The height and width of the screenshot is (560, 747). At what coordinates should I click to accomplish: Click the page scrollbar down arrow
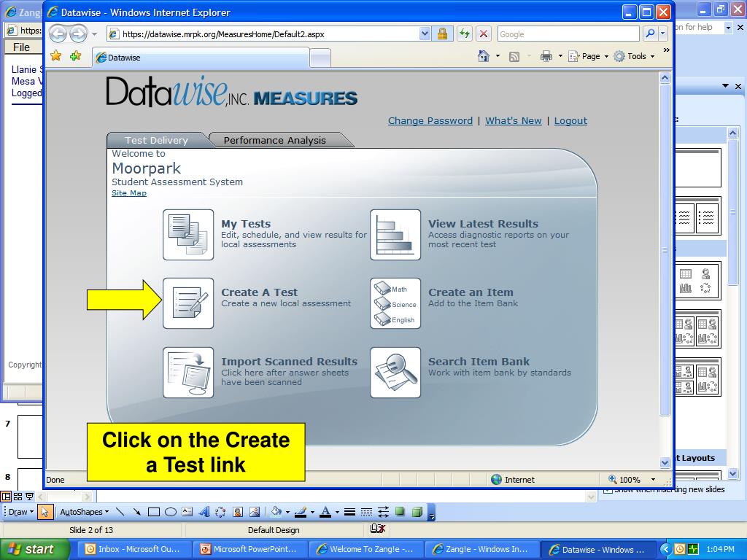(665, 462)
